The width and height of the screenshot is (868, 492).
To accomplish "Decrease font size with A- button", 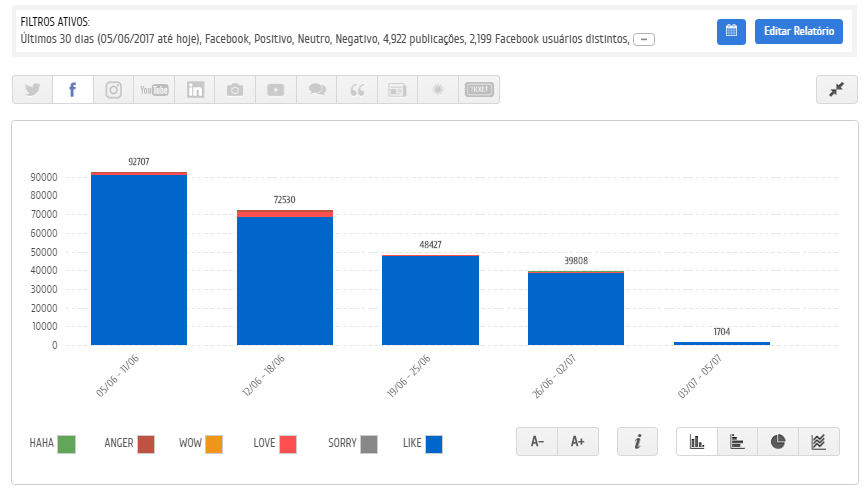I will tap(537, 441).
